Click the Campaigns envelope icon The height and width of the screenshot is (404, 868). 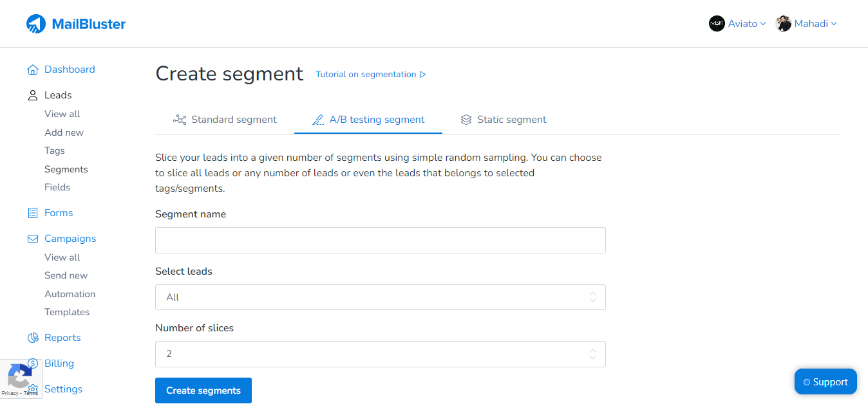tap(32, 238)
